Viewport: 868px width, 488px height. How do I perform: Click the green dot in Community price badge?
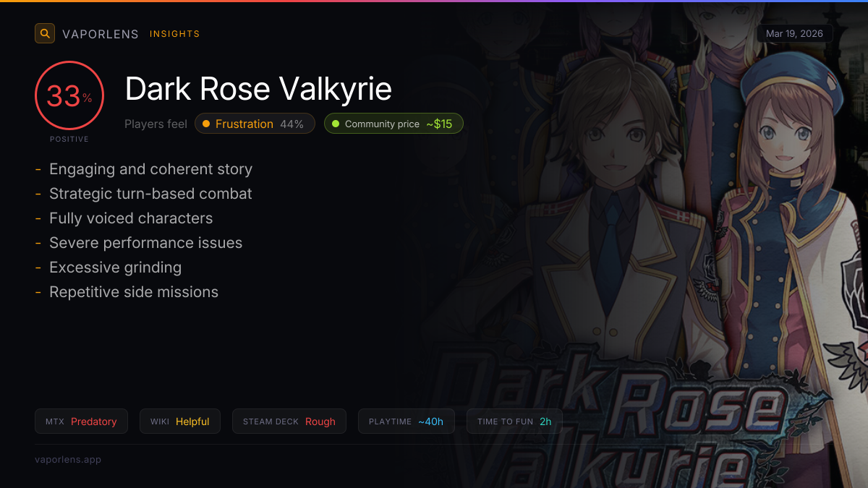click(335, 124)
